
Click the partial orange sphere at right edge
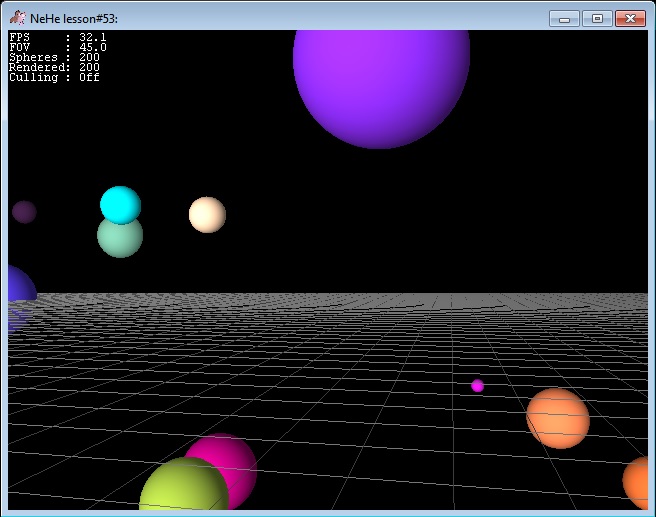(637, 482)
